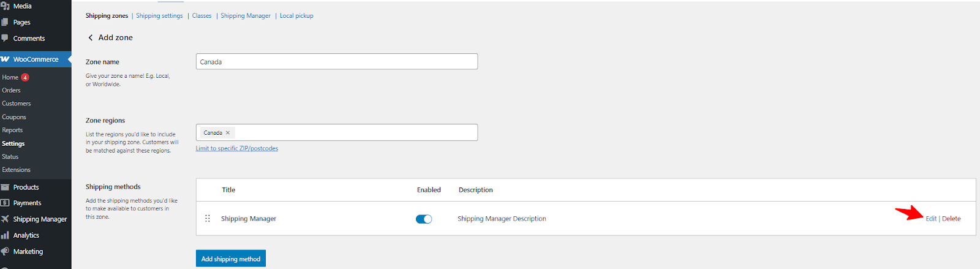Open the Extensions submenu item
Viewport: 980px width, 269px height.
pyautogui.click(x=16, y=170)
